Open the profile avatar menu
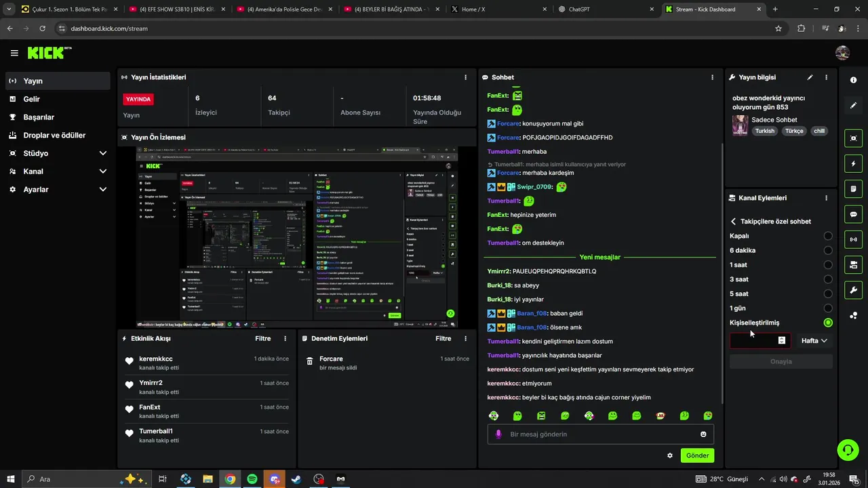 [x=843, y=53]
